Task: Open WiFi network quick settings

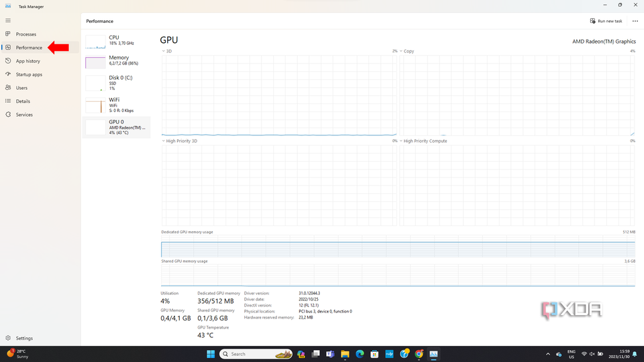Action: coord(584,354)
